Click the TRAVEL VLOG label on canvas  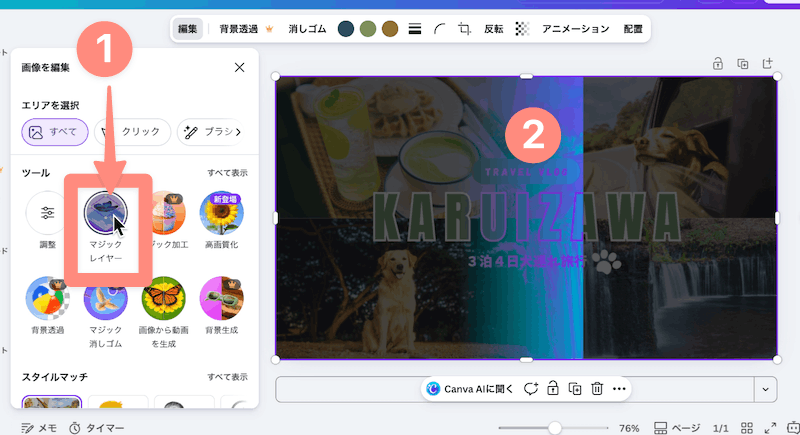[527, 172]
